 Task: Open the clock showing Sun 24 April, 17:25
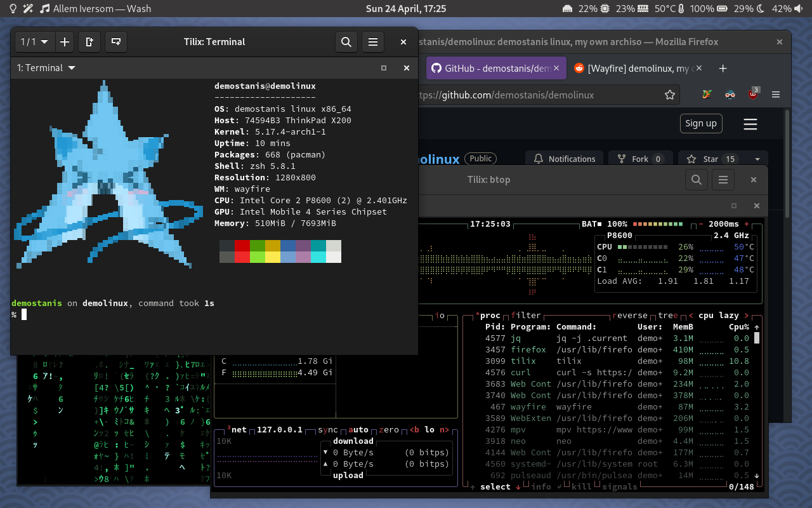point(406,9)
